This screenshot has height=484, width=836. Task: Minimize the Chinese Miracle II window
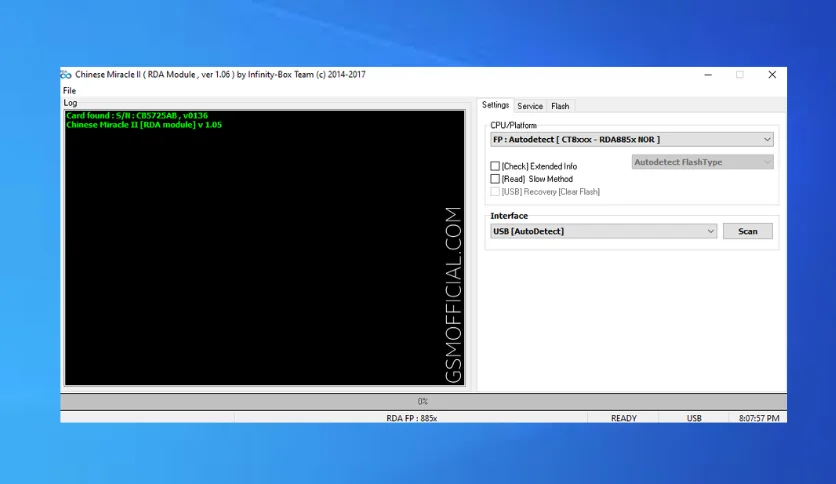708,75
